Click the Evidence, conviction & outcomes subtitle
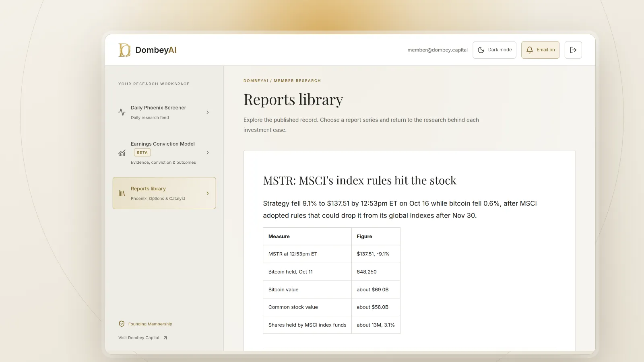Viewport: 644px width, 362px height. 163,162
